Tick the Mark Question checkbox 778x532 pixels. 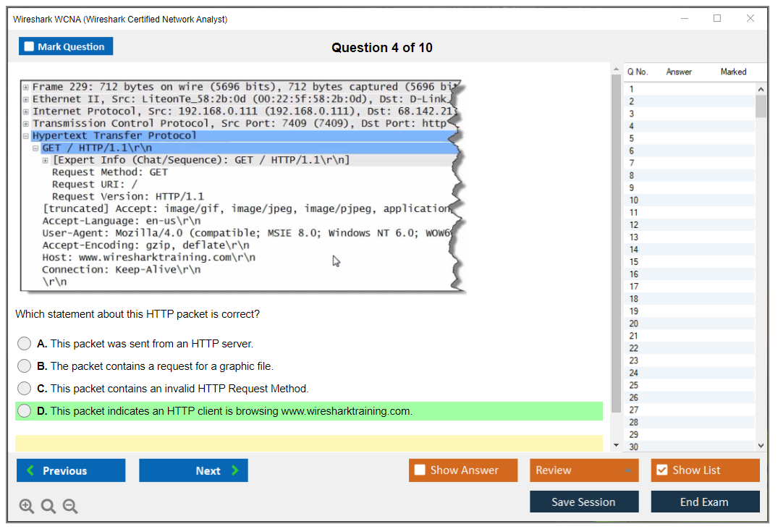click(30, 47)
